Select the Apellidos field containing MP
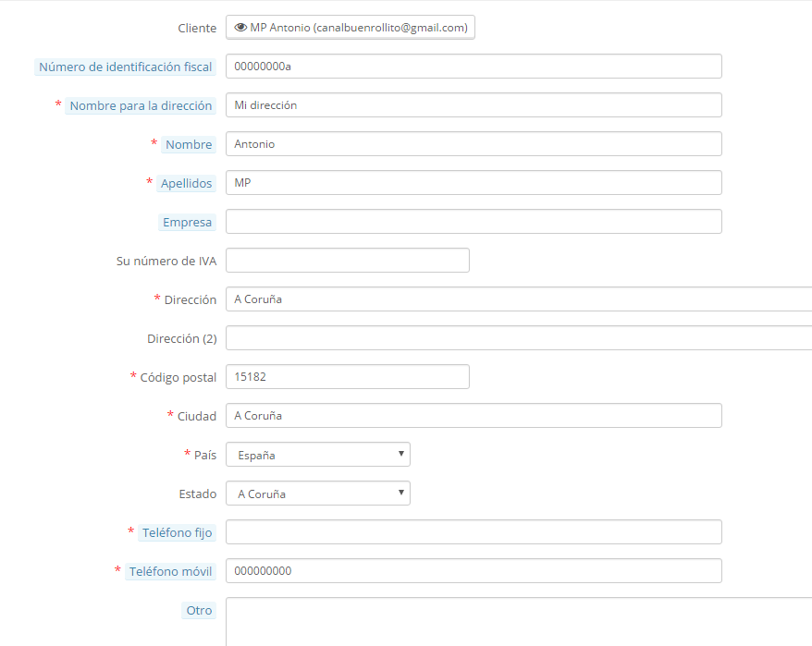 (x=474, y=183)
